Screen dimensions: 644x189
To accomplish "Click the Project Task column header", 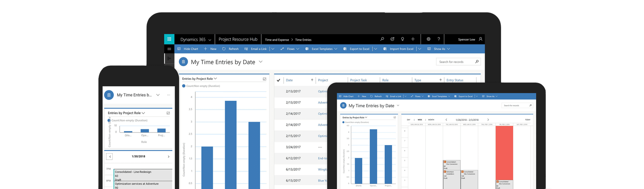I will click(358, 80).
